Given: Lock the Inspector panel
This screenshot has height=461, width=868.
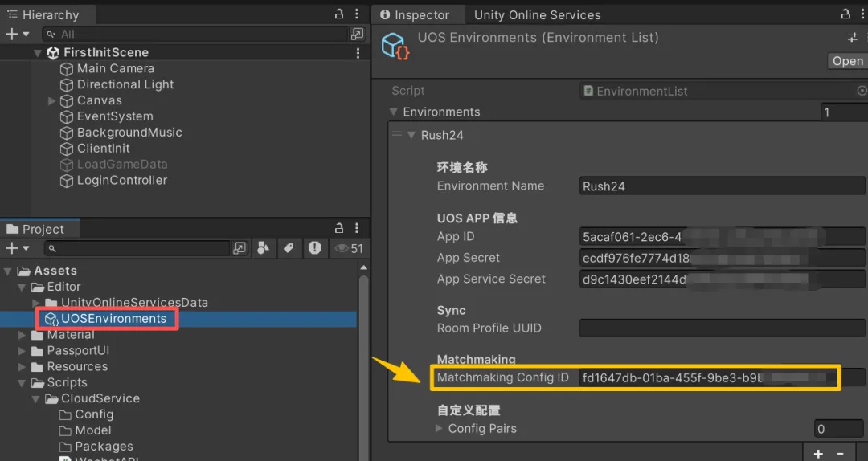Looking at the screenshot, I should coord(845,14).
